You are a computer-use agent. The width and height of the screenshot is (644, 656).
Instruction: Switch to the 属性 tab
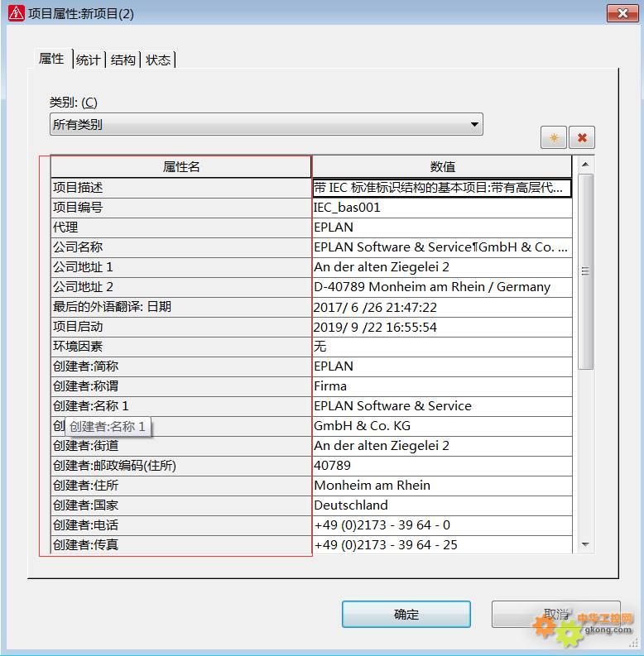[x=51, y=59]
